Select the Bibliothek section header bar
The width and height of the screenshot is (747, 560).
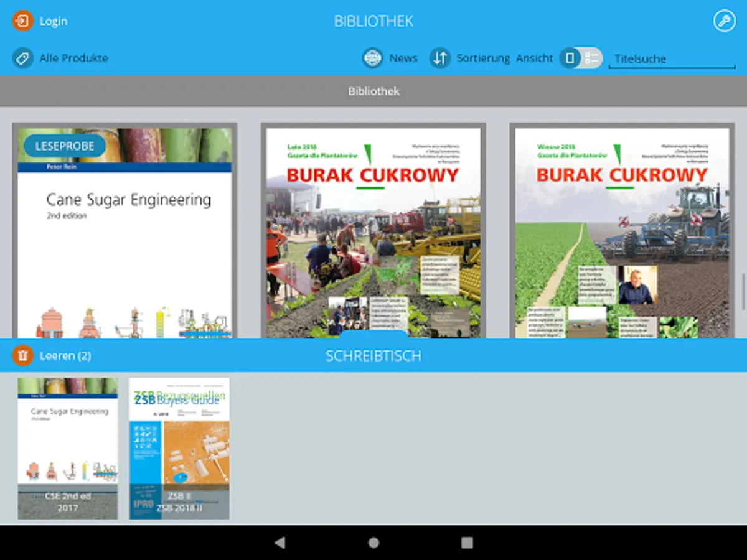(374, 91)
